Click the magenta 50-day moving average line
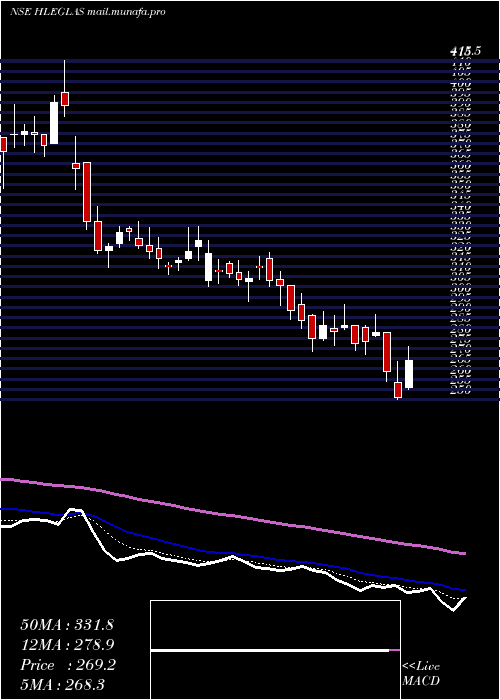Viewport: 500px width, 700px height. [x=232, y=516]
